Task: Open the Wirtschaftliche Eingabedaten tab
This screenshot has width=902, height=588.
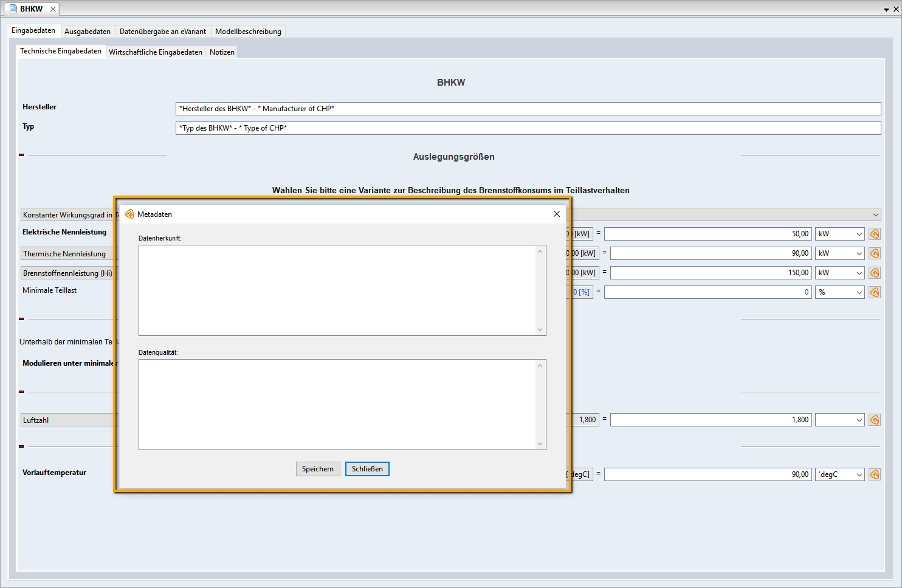Action: click(156, 52)
